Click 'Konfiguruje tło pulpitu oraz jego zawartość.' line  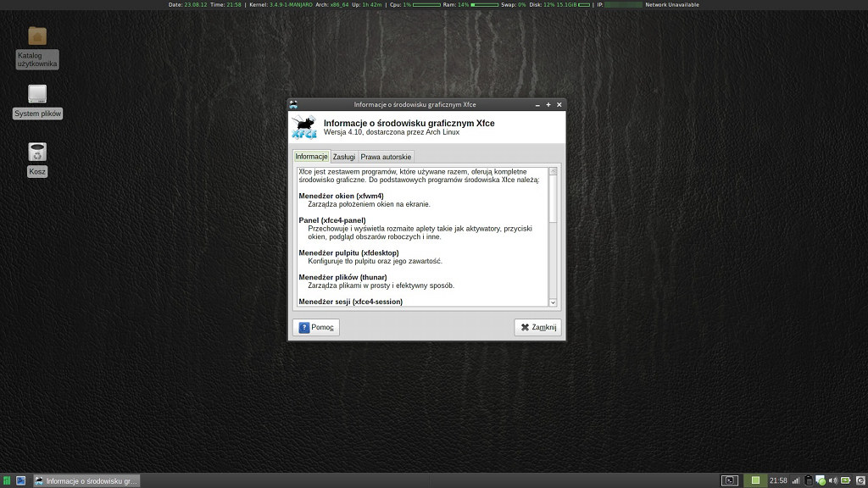pyautogui.click(x=376, y=261)
